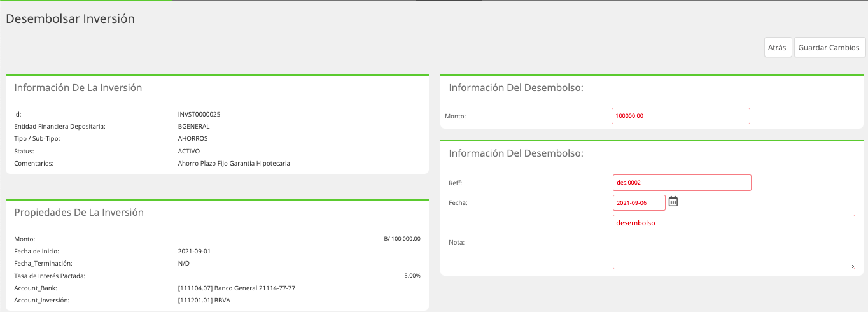The height and width of the screenshot is (312, 868).
Task: Click the BGENERAL entity value
Action: (x=194, y=127)
